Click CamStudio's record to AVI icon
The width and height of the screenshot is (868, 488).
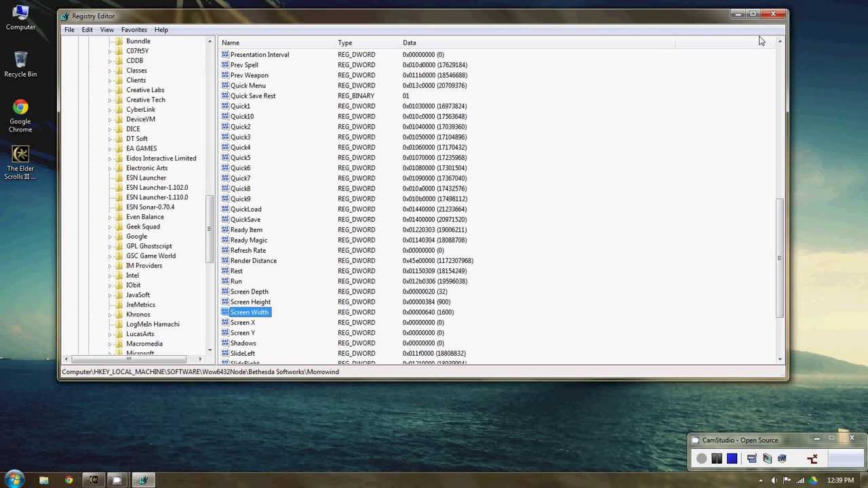tap(767, 459)
